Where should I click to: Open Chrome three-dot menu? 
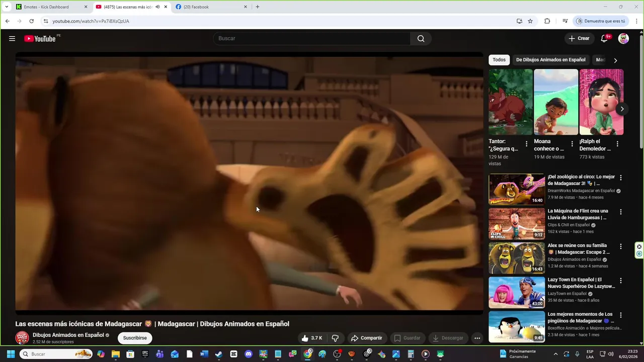(637, 21)
